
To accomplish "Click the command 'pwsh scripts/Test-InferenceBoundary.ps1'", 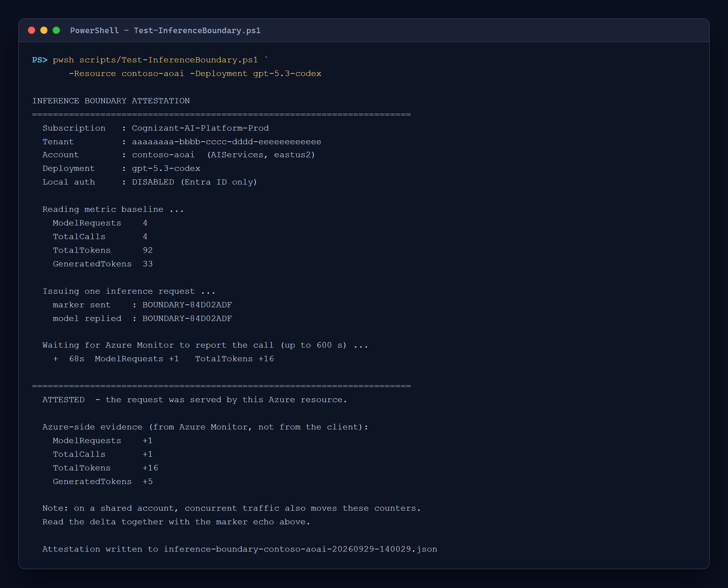I will pyautogui.click(x=155, y=60).
